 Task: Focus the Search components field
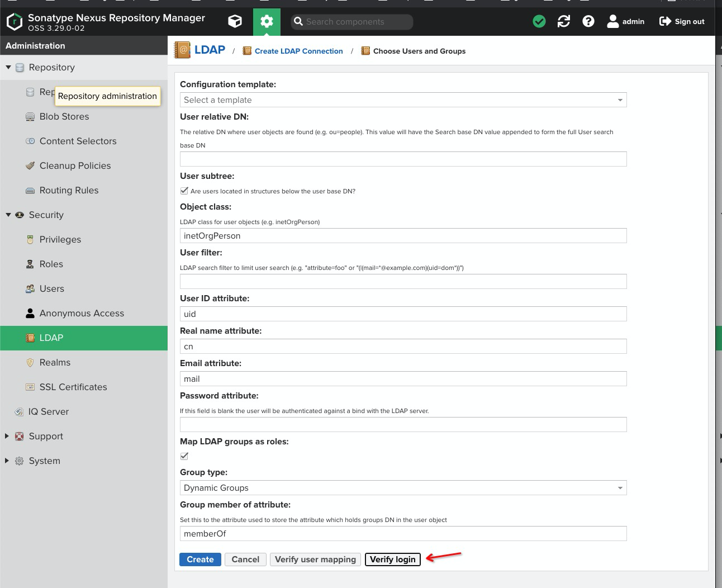[x=352, y=22]
